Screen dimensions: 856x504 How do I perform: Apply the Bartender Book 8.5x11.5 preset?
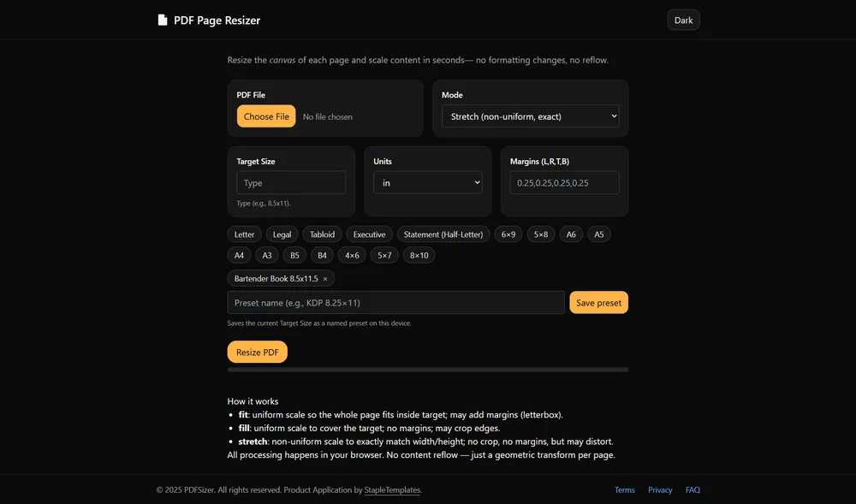pyautogui.click(x=276, y=279)
